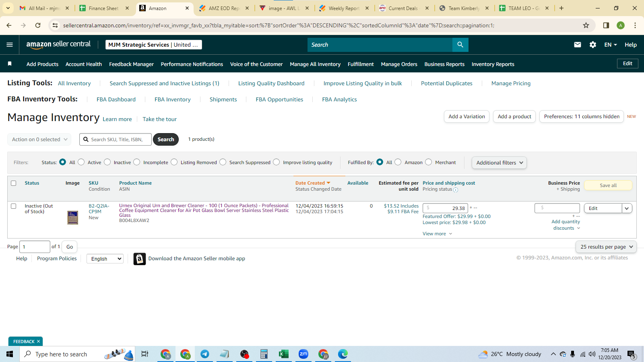The width and height of the screenshot is (644, 362).
Task: Expand Additional filters dropdown
Action: pos(499,162)
